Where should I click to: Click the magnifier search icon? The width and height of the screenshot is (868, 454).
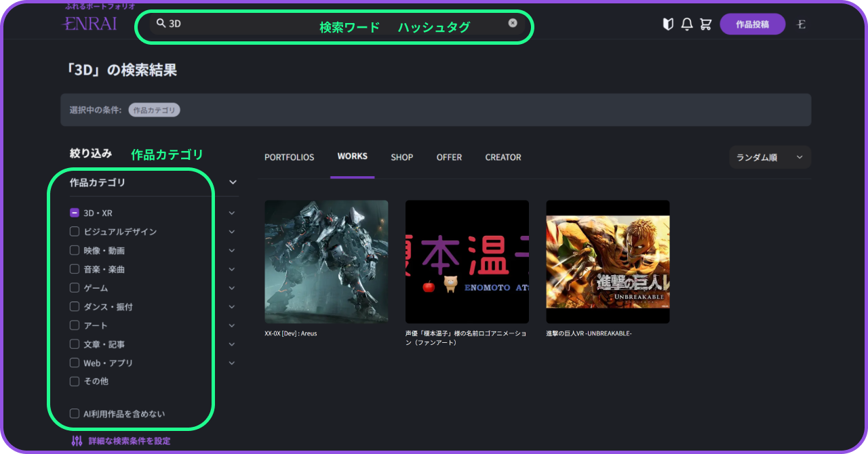click(161, 23)
